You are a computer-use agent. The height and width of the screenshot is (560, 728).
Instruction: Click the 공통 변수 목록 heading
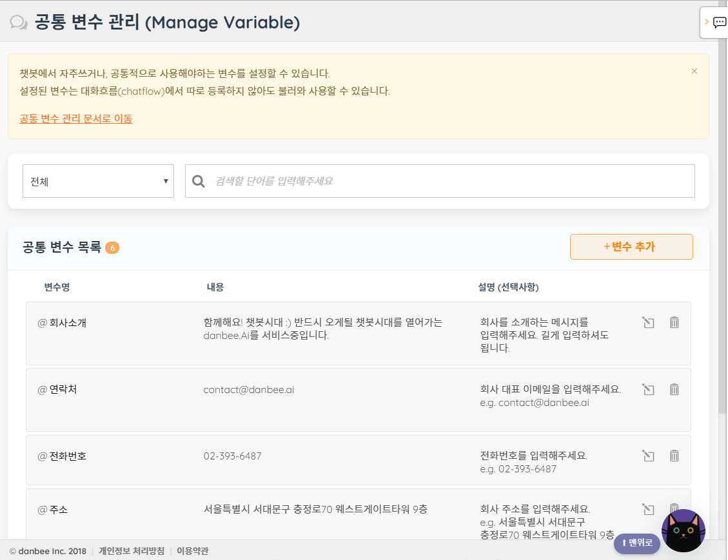62,247
